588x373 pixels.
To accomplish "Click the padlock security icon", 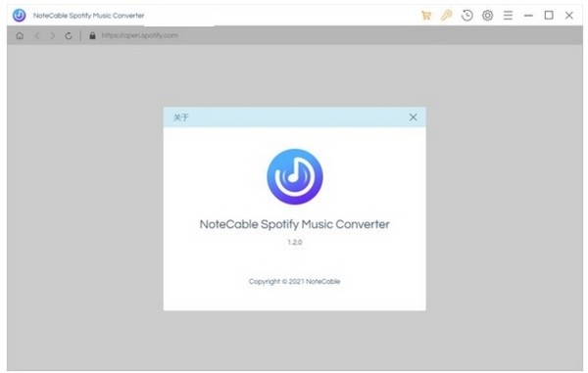I will (92, 35).
